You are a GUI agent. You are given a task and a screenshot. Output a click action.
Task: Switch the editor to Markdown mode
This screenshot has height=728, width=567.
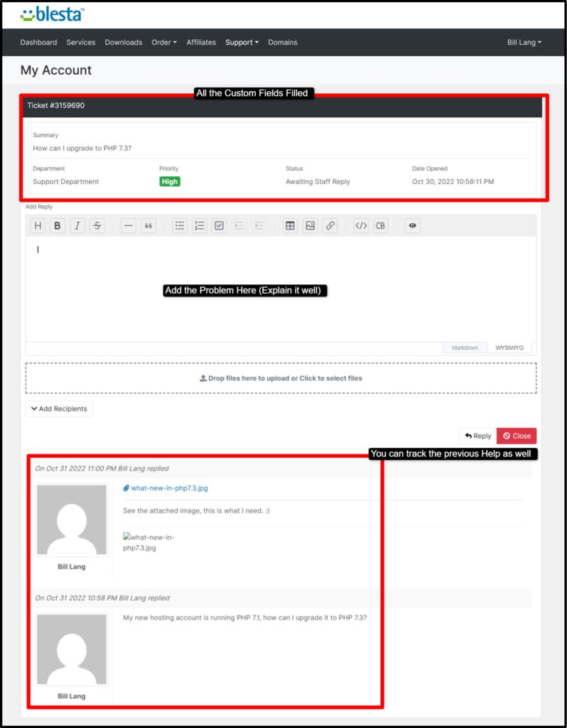465,348
